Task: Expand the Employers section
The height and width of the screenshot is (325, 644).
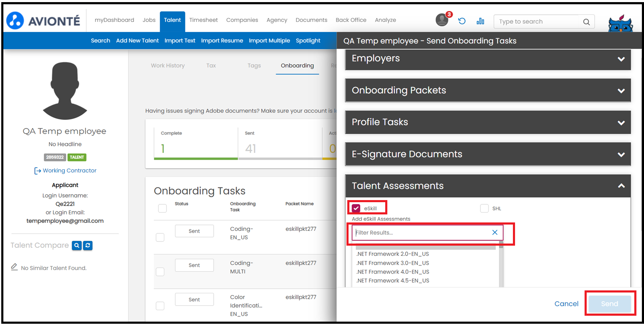Action: tap(488, 59)
